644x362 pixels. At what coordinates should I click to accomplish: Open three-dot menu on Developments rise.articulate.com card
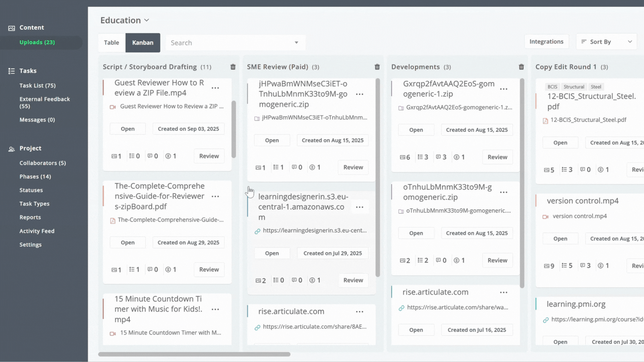(503, 292)
